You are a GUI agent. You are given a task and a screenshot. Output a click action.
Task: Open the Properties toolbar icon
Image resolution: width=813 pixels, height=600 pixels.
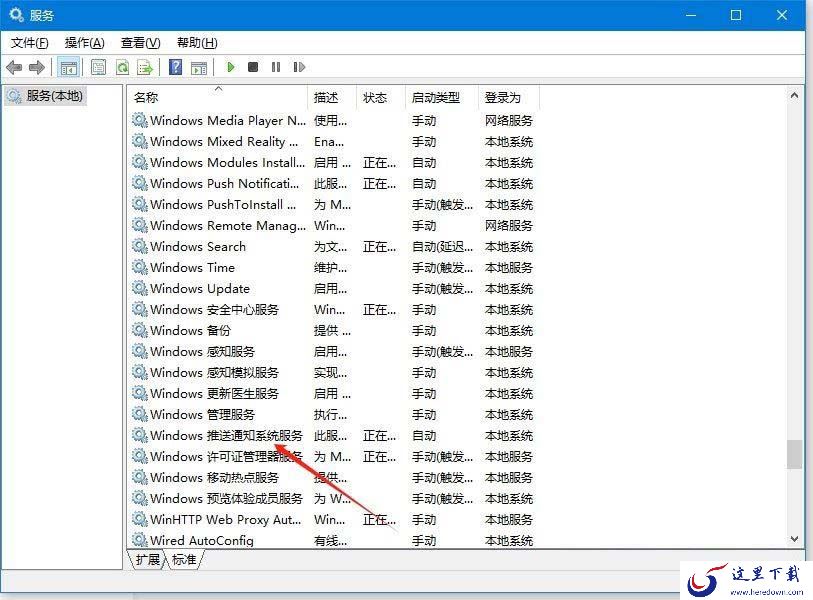pyautogui.click(x=98, y=67)
